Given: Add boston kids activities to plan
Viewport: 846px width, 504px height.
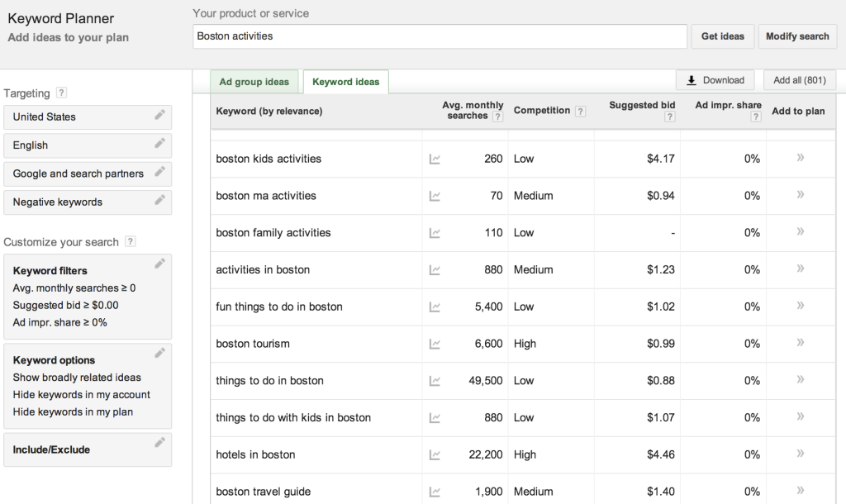Looking at the screenshot, I should tap(800, 158).
